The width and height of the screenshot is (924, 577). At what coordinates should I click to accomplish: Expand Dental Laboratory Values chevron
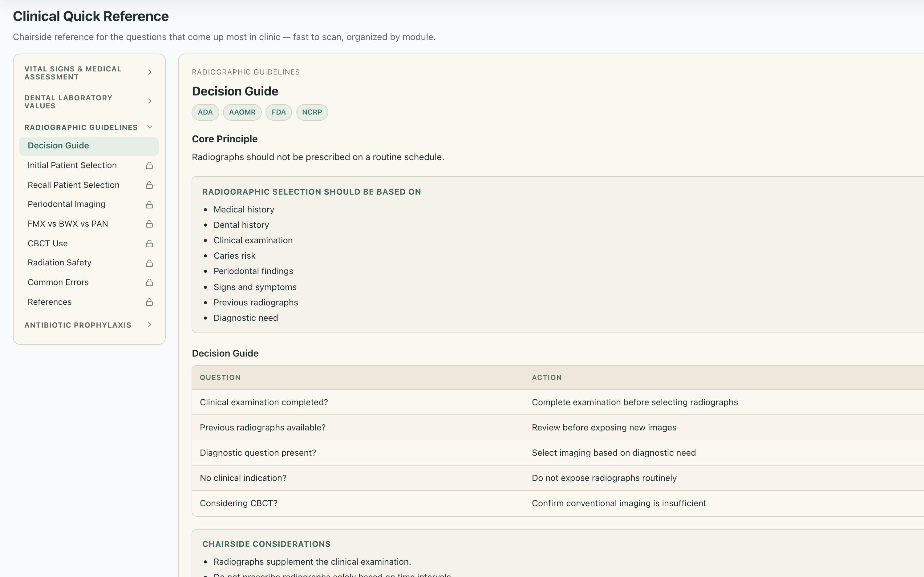(150, 101)
